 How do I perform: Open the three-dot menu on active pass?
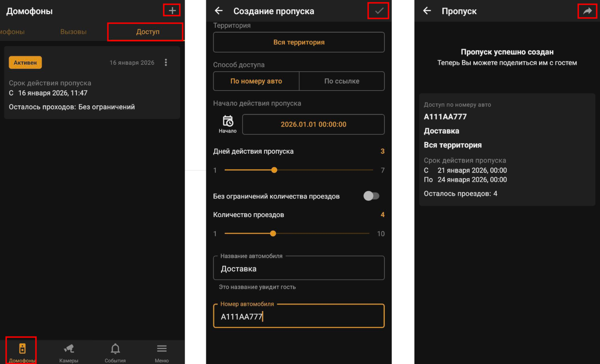pyautogui.click(x=166, y=62)
